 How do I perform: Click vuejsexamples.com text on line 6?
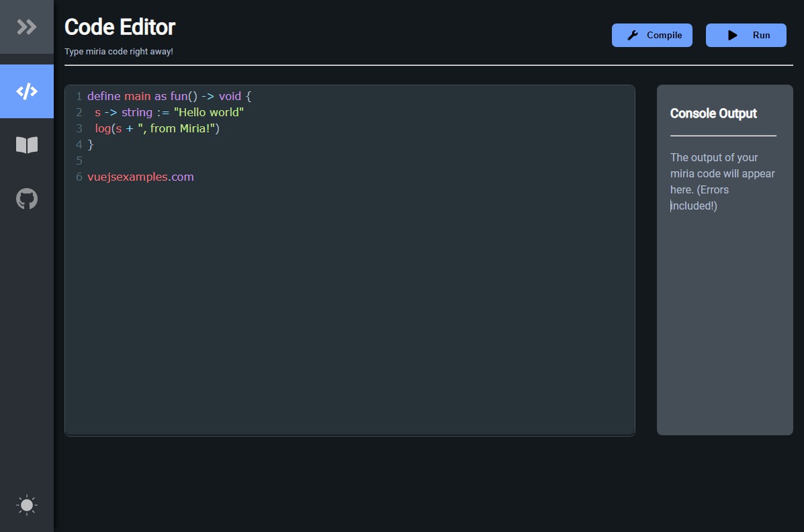pyautogui.click(x=140, y=177)
